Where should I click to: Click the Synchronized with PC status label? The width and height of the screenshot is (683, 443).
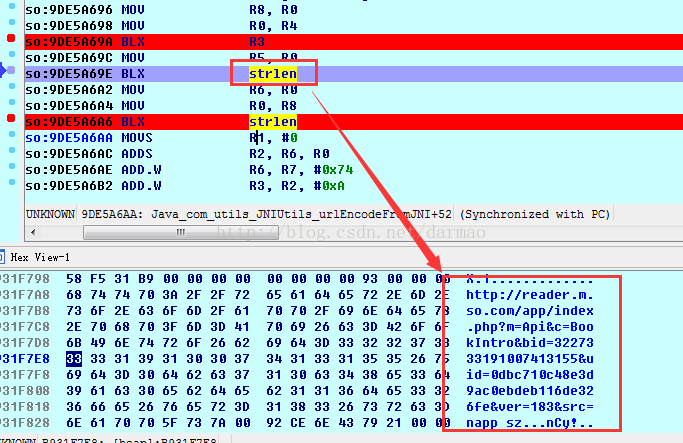click(x=535, y=214)
